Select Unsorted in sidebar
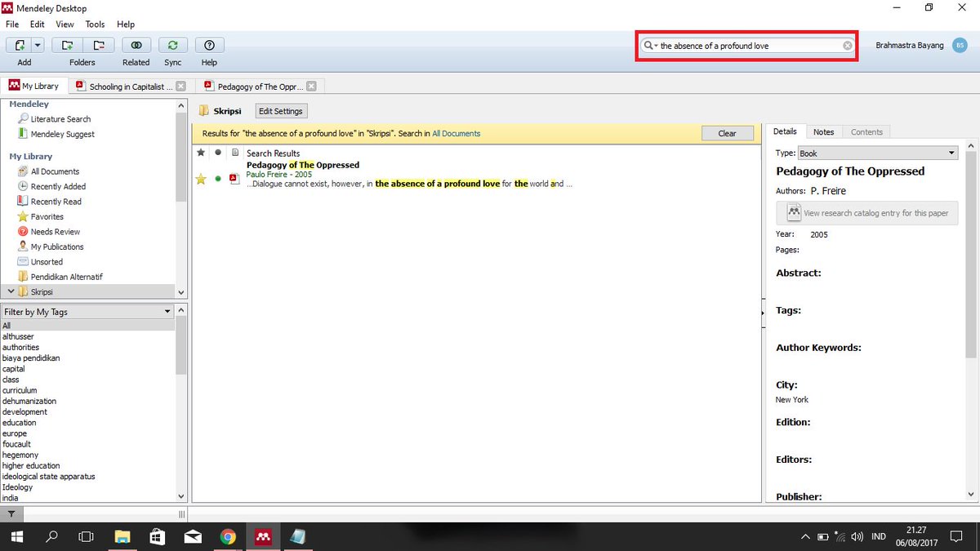Image resolution: width=980 pixels, height=551 pixels. click(47, 262)
